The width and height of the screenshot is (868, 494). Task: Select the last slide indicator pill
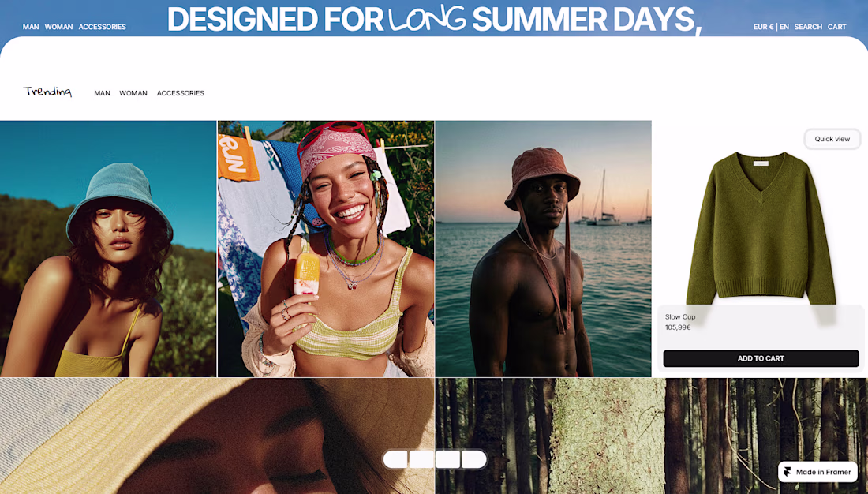coord(474,459)
